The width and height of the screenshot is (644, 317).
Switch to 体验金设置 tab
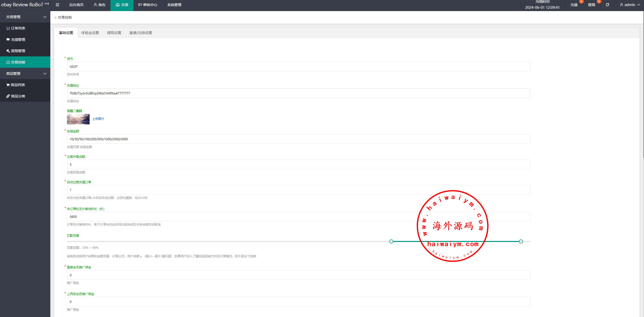90,33
